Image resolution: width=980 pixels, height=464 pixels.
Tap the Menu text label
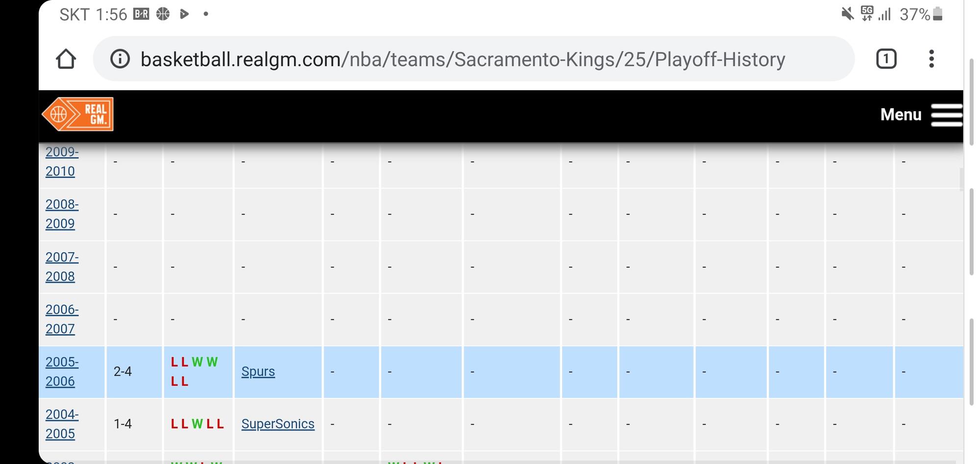pos(901,115)
